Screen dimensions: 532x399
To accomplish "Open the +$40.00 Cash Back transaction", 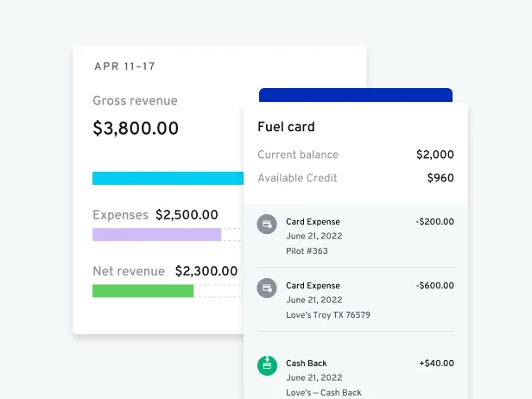I will pos(355,377).
